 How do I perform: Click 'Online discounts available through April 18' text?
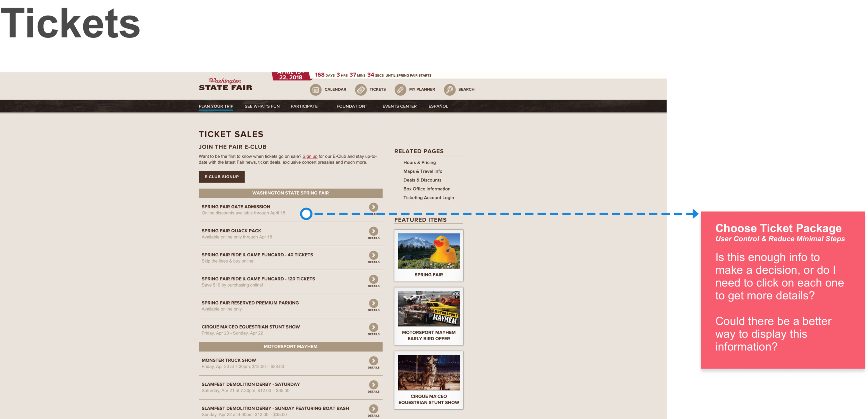tap(243, 213)
